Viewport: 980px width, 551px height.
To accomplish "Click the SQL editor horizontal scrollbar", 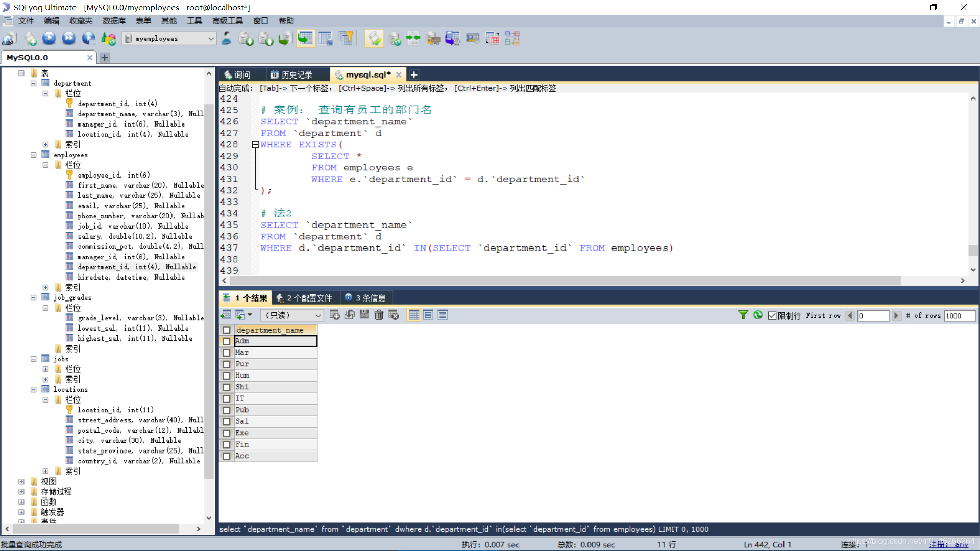I will tap(565, 281).
